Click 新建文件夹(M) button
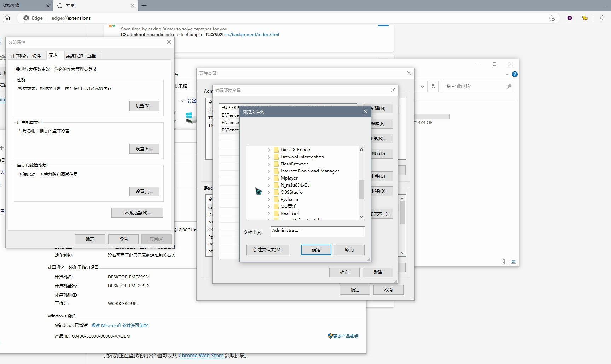Screen dimensions: 611x364 268,250
